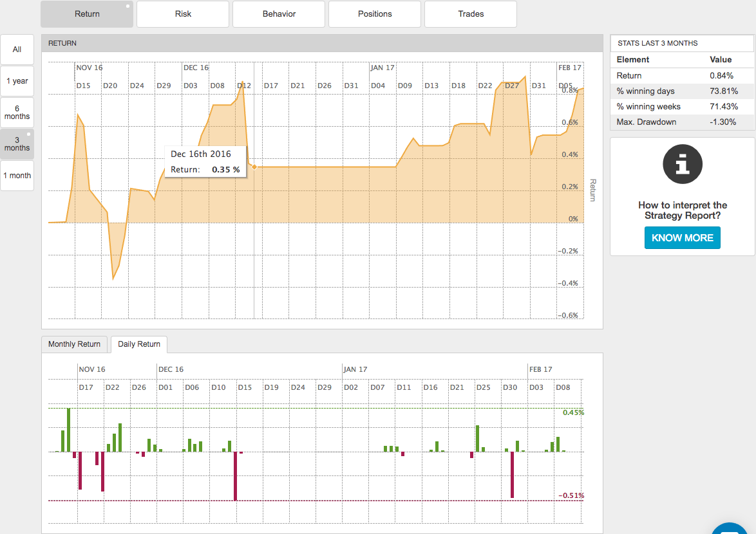Switch to the Monthly Return tab
The image size is (756, 534).
74,344
